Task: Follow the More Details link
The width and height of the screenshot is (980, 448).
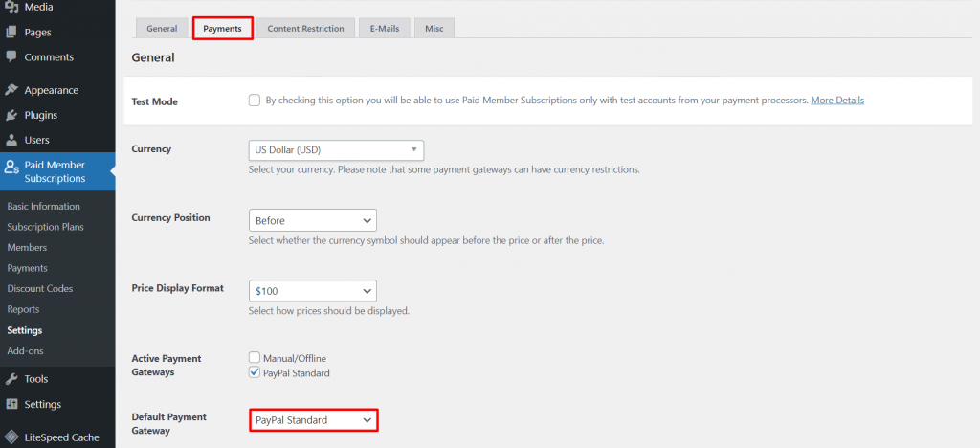Action: (x=837, y=101)
